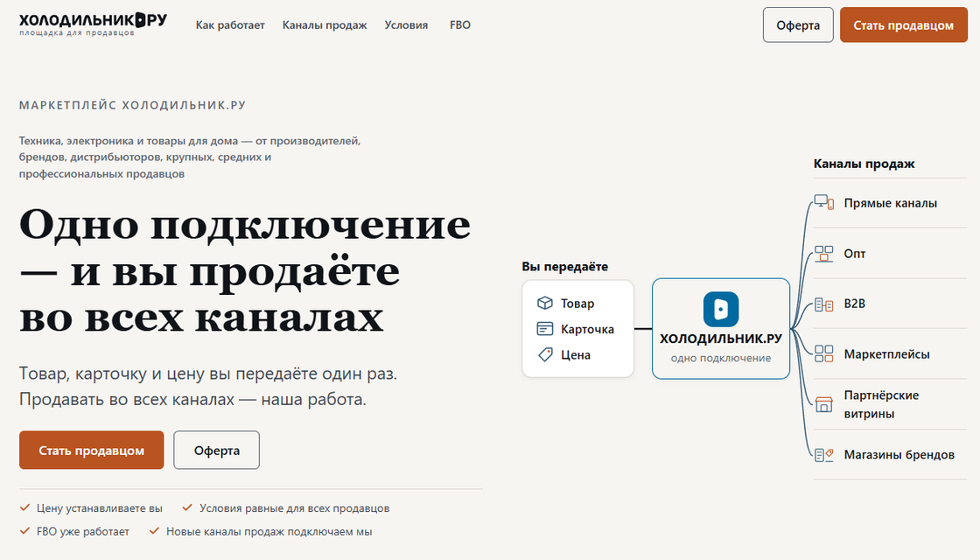Select Маркетплейсы channel label

(x=886, y=354)
